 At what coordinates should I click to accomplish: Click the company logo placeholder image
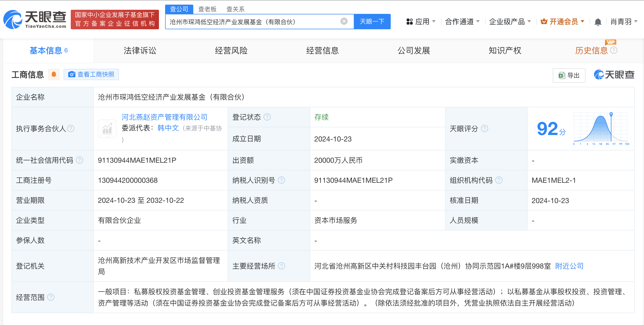pyautogui.click(x=107, y=129)
